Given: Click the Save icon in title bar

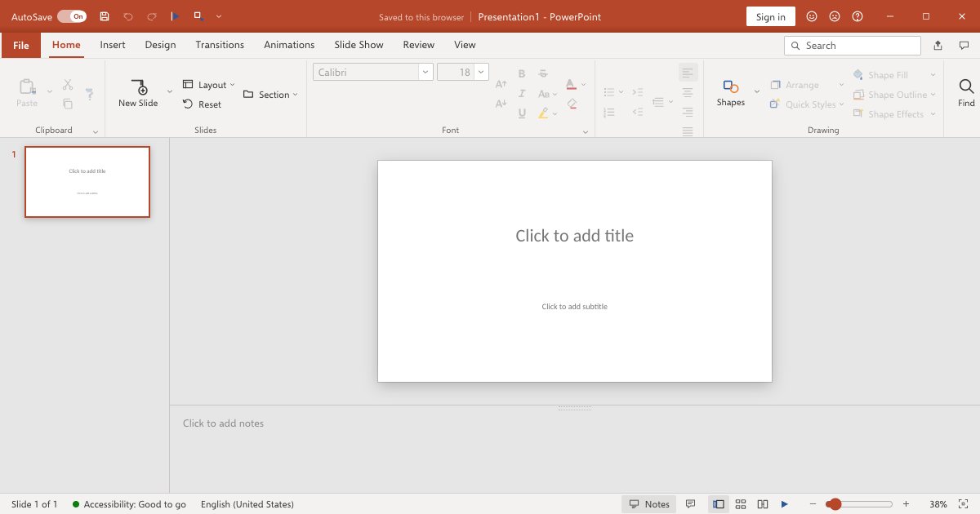Looking at the screenshot, I should click(104, 16).
